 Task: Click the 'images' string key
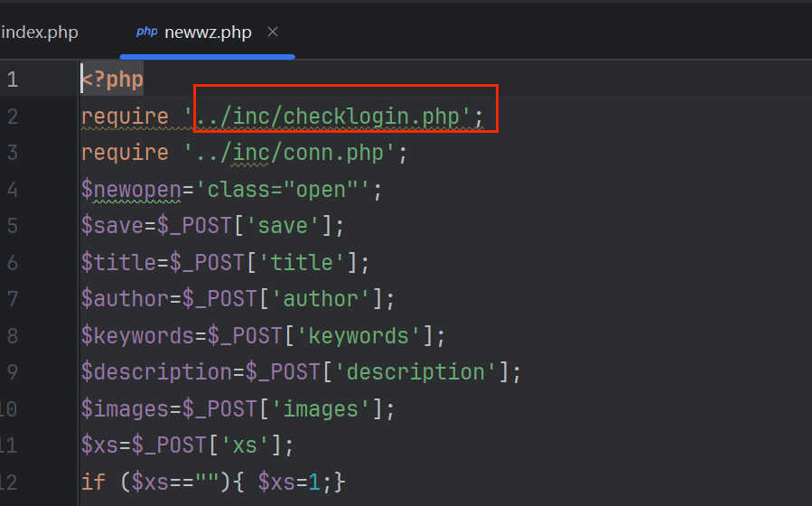[327, 409]
